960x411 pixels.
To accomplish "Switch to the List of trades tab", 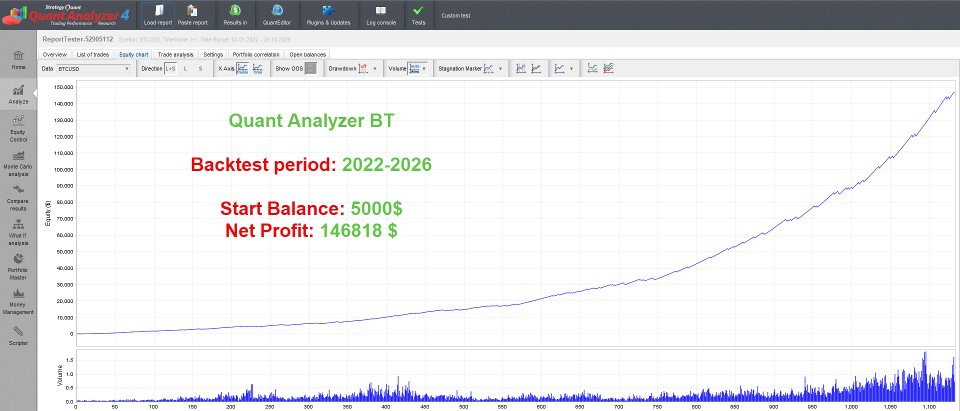I will tap(93, 55).
